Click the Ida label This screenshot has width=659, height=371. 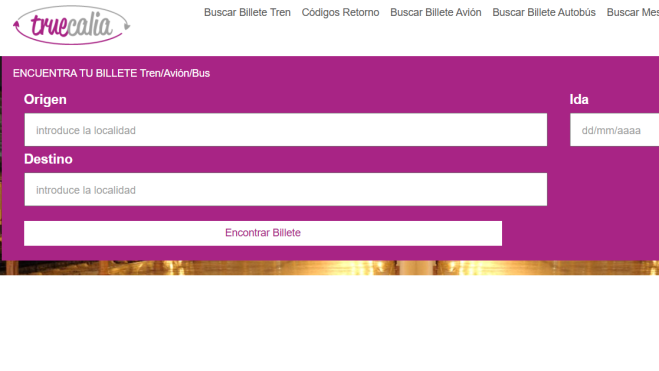click(579, 100)
